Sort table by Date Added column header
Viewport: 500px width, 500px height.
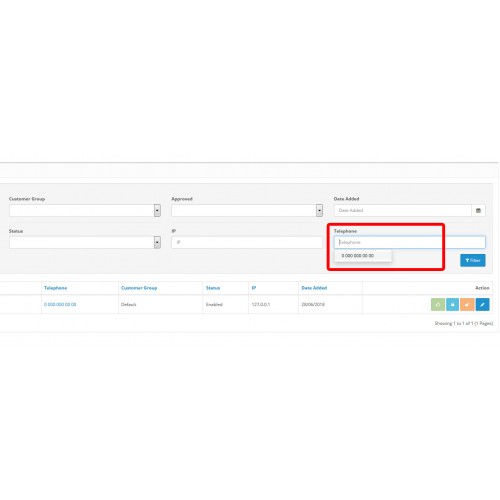314,288
